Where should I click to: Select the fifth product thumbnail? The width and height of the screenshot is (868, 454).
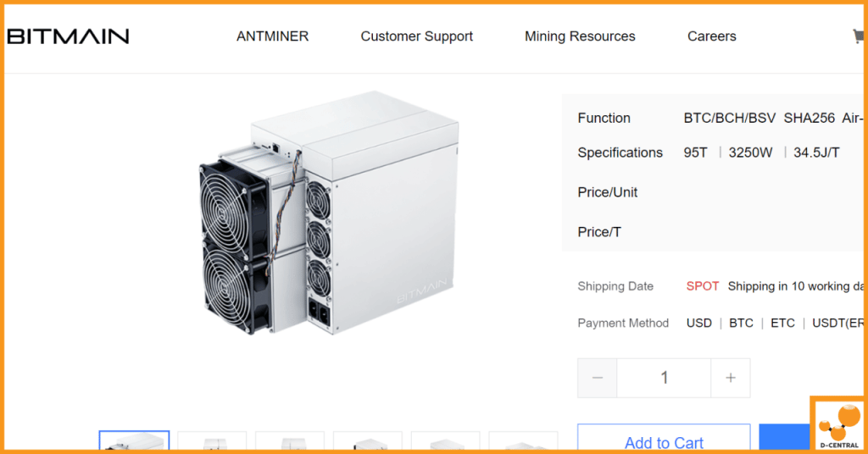coord(446,441)
